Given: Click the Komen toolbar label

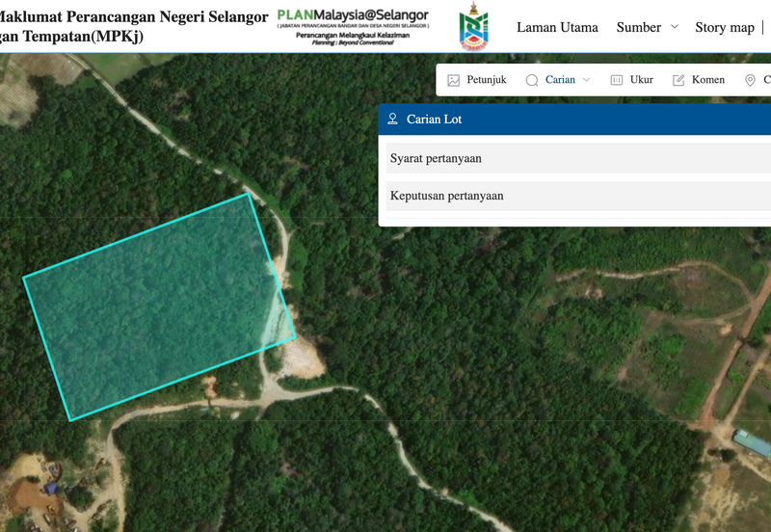Looking at the screenshot, I should click(707, 80).
